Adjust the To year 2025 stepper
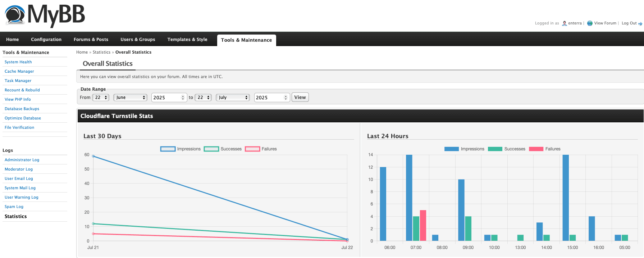The width and height of the screenshot is (644, 258). (286, 98)
